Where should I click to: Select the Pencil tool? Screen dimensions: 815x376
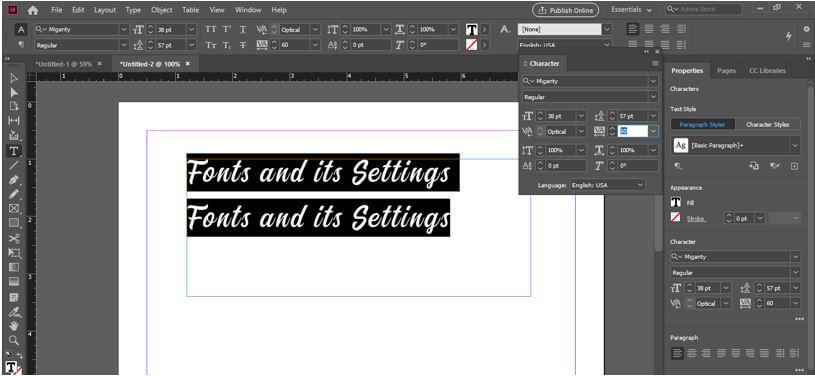coord(14,195)
